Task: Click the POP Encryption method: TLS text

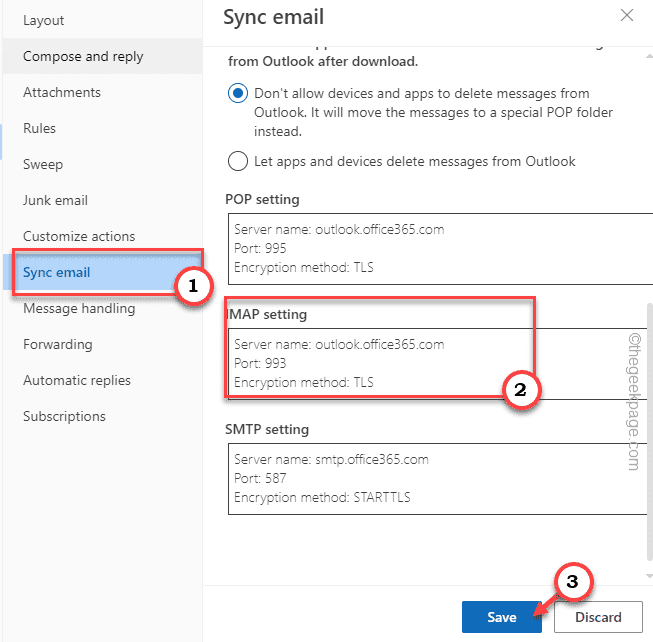Action: (x=304, y=267)
